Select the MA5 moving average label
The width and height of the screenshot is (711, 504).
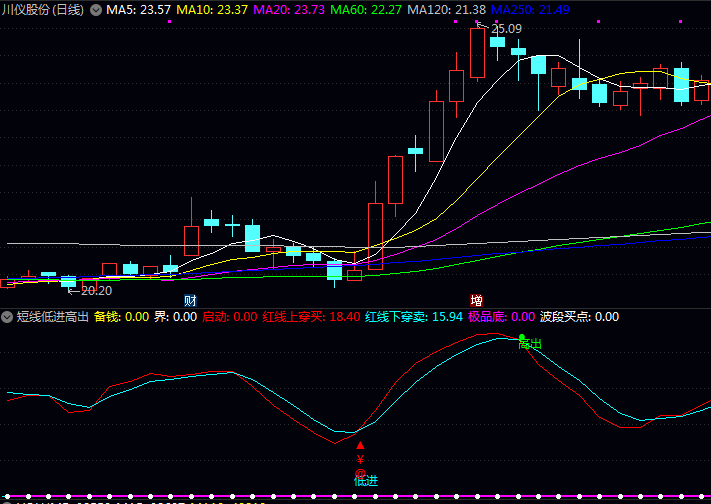tap(137, 9)
